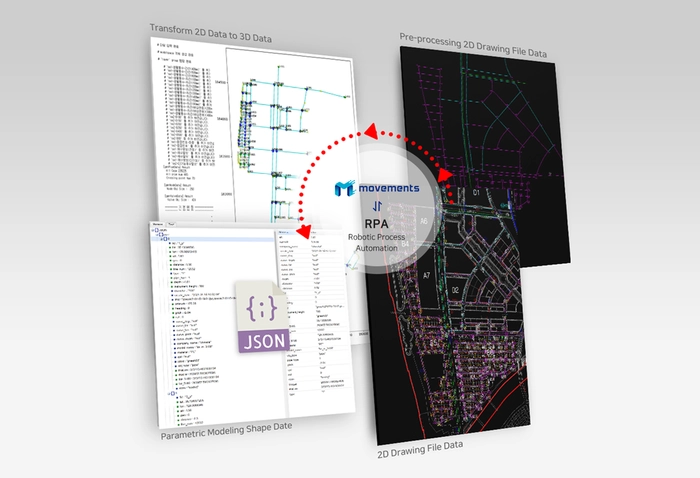The width and height of the screenshot is (700, 478).
Task: Click the movements logo icon
Action: tap(346, 189)
